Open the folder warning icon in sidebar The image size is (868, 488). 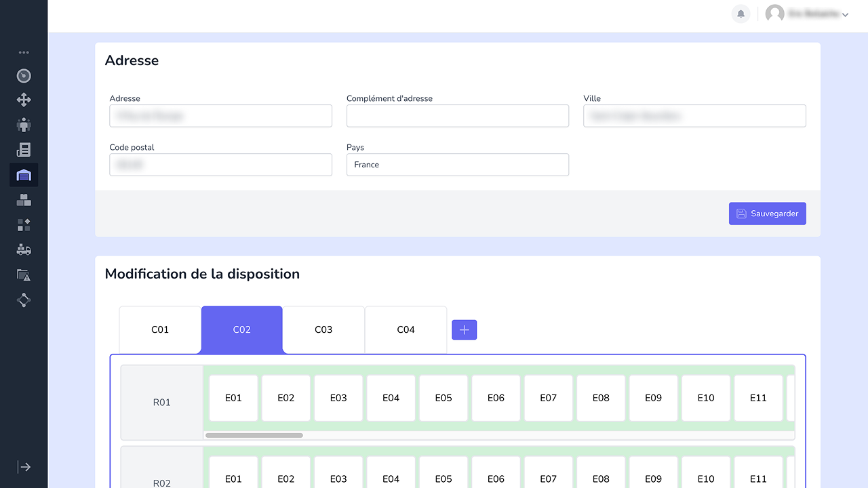pyautogui.click(x=24, y=274)
